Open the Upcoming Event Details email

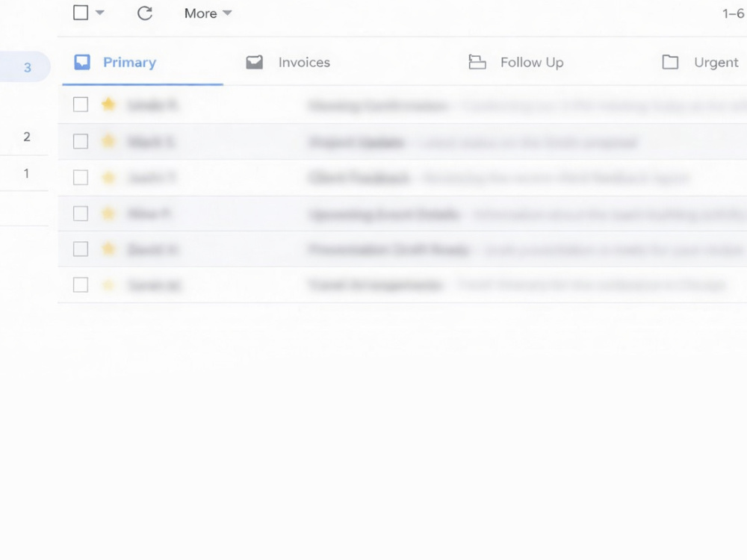click(402, 214)
